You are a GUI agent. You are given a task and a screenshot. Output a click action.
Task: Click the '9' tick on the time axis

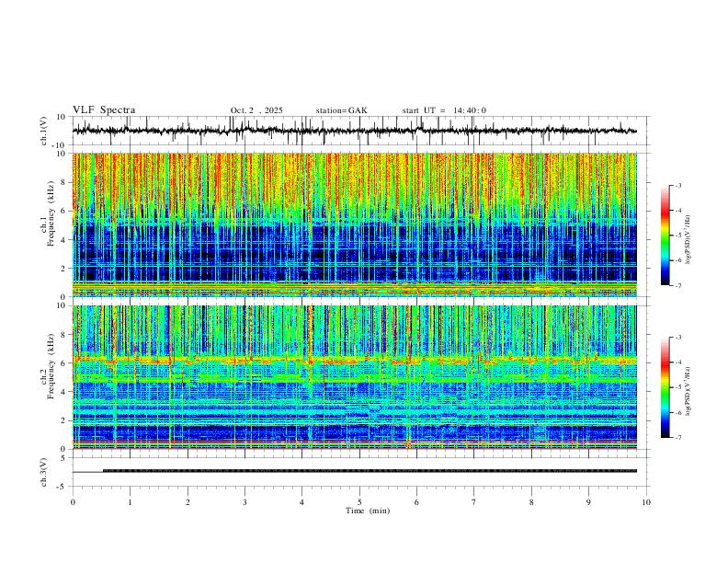pos(588,502)
